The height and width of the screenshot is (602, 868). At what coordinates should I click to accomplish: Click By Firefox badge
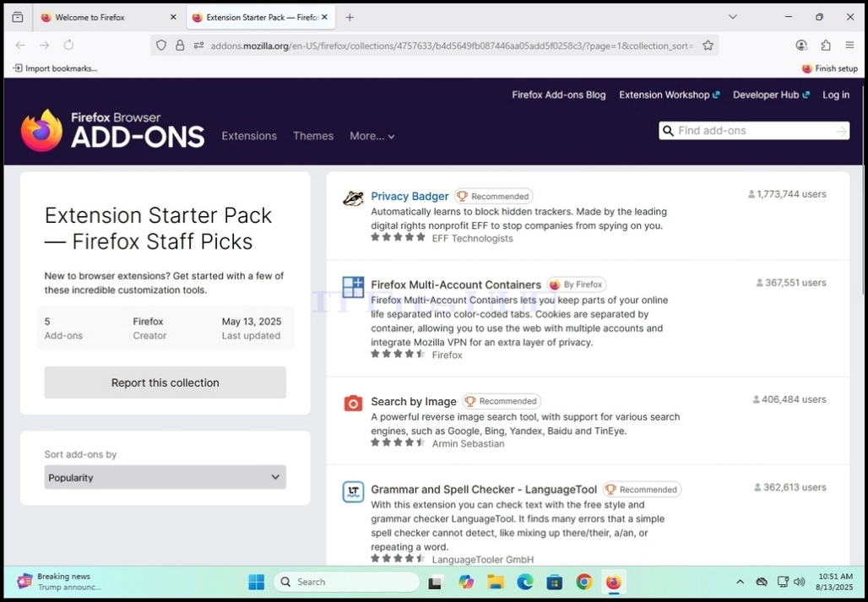(x=576, y=285)
